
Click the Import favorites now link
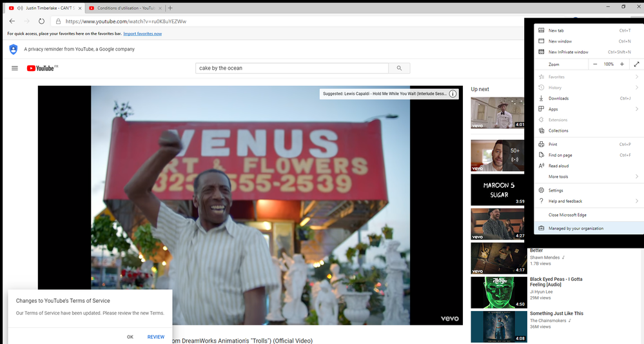[x=142, y=34]
